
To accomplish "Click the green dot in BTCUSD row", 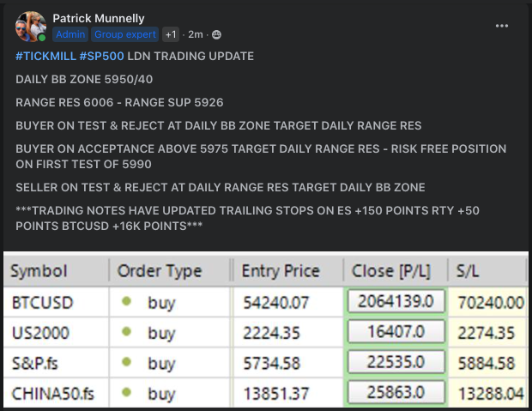I will coord(126,301).
